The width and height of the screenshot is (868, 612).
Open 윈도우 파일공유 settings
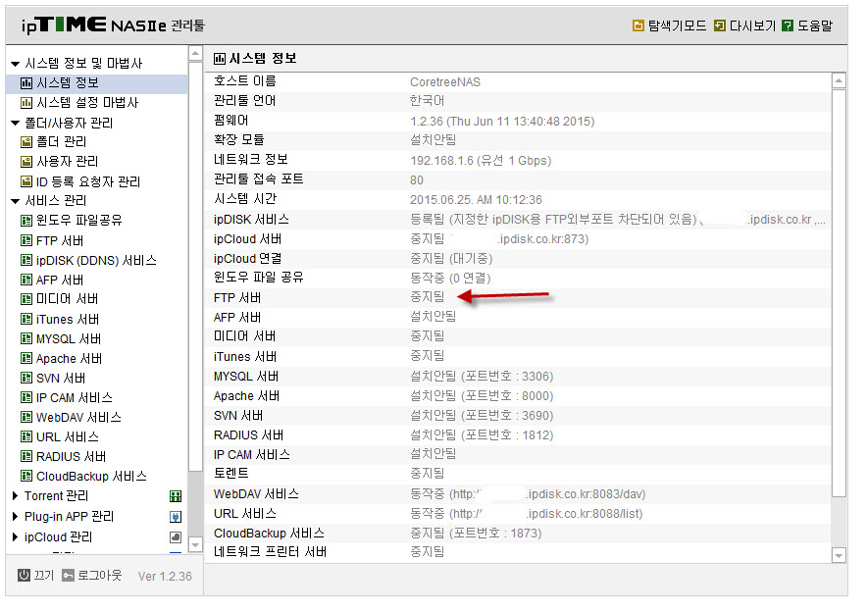point(78,221)
